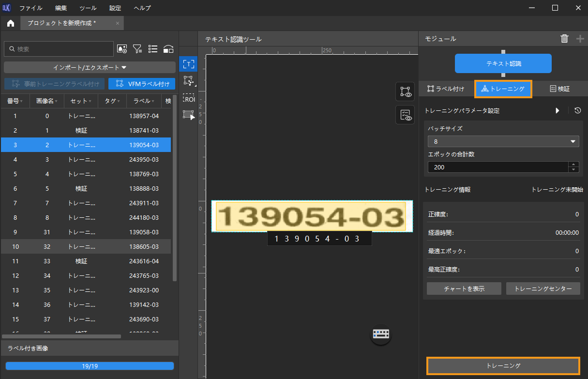Select the text recognition labeling tool

(188, 64)
